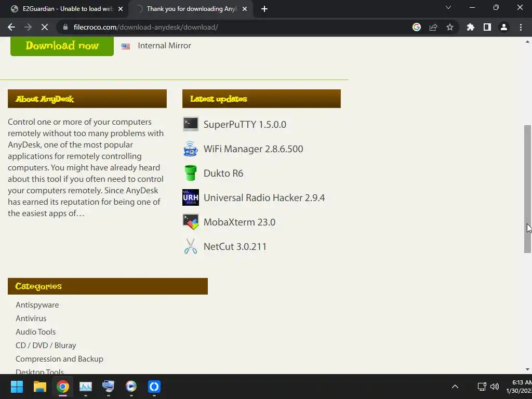Viewport: 532px width, 399px height.
Task: Click the green Dukto pipe icon
Action: pyautogui.click(x=190, y=173)
